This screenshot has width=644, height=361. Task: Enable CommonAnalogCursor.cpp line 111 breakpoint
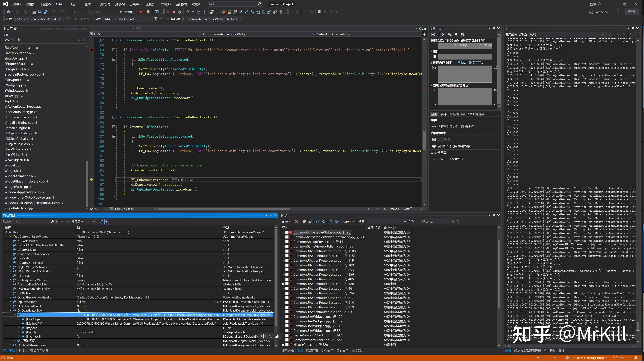tap(287, 242)
